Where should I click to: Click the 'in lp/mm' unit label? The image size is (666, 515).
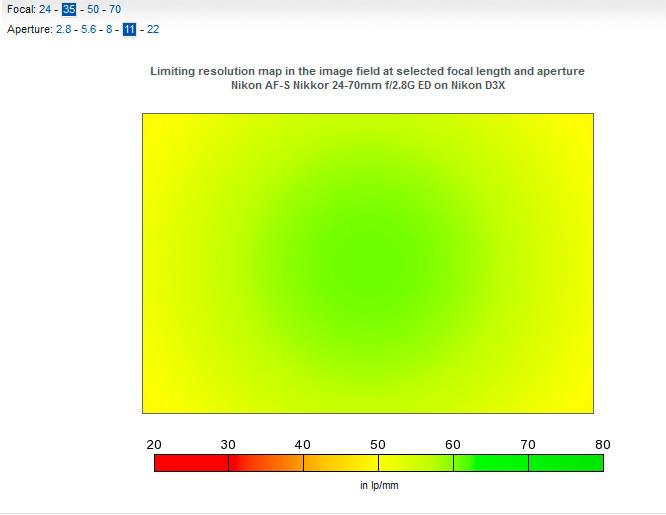[379, 485]
